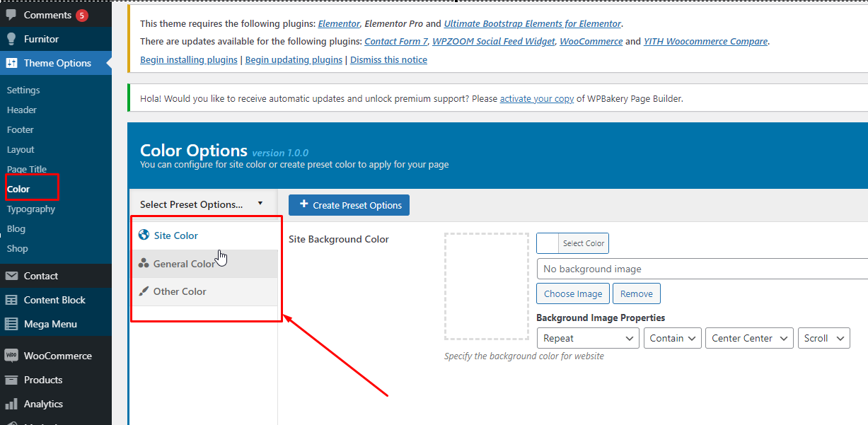The image size is (868, 425).
Task: Go to the Header submenu item
Action: coord(22,110)
